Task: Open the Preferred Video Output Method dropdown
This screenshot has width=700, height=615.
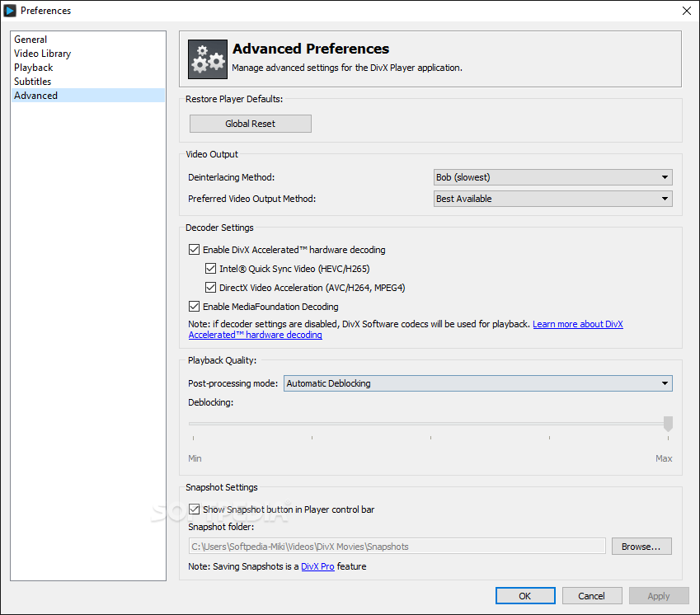Action: click(552, 199)
